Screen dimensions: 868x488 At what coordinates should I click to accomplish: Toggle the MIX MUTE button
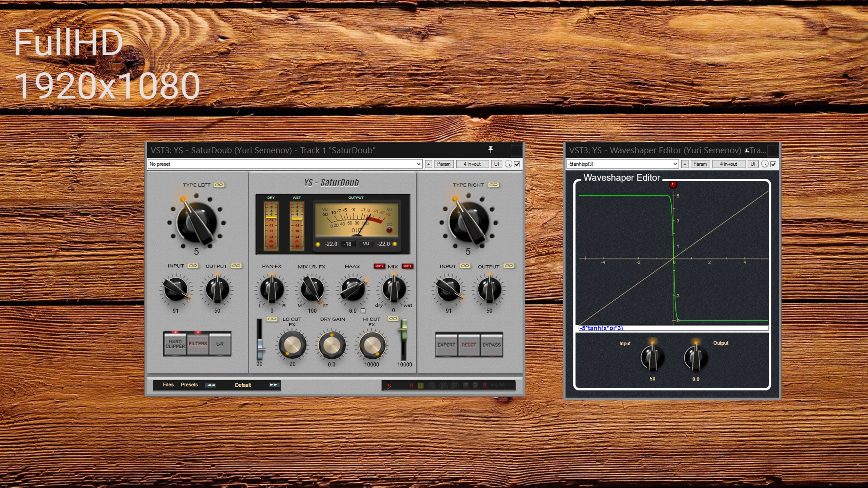click(x=407, y=266)
